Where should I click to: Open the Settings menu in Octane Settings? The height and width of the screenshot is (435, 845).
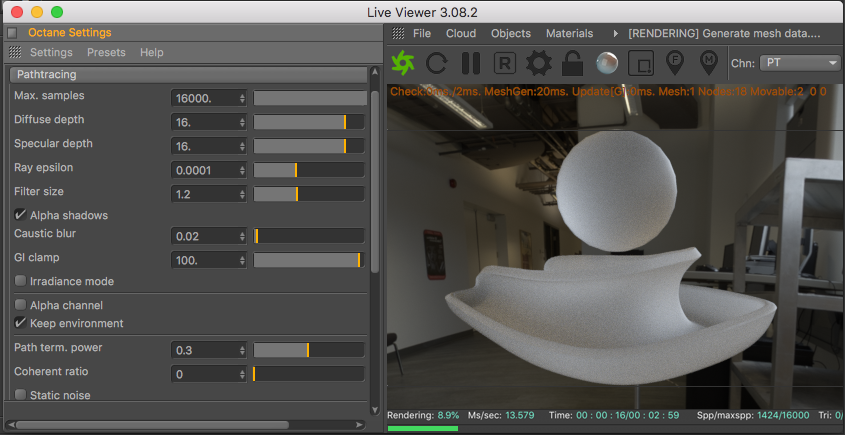[51, 52]
